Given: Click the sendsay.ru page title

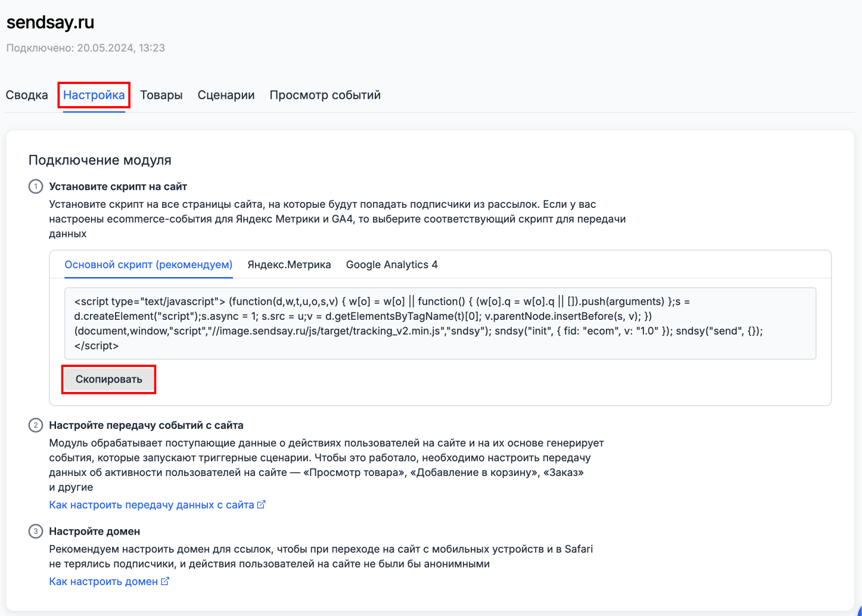Looking at the screenshot, I should click(50, 22).
